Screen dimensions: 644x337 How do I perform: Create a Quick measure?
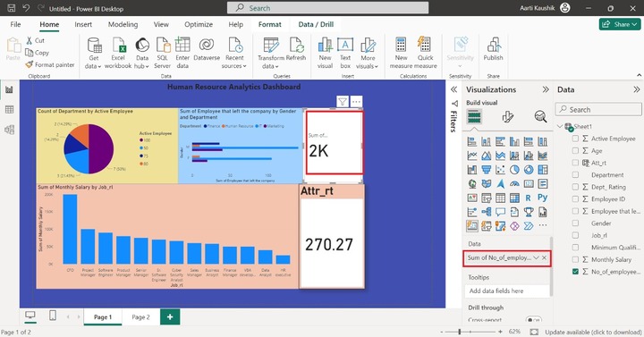(x=426, y=54)
